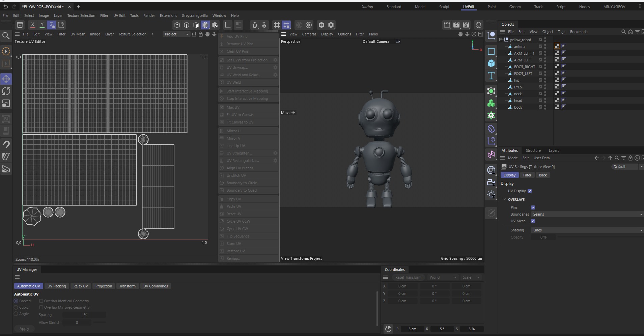Click the camera ST icon in vertical palette
Image resolution: width=644 pixels, height=336 pixels.
[491, 183]
